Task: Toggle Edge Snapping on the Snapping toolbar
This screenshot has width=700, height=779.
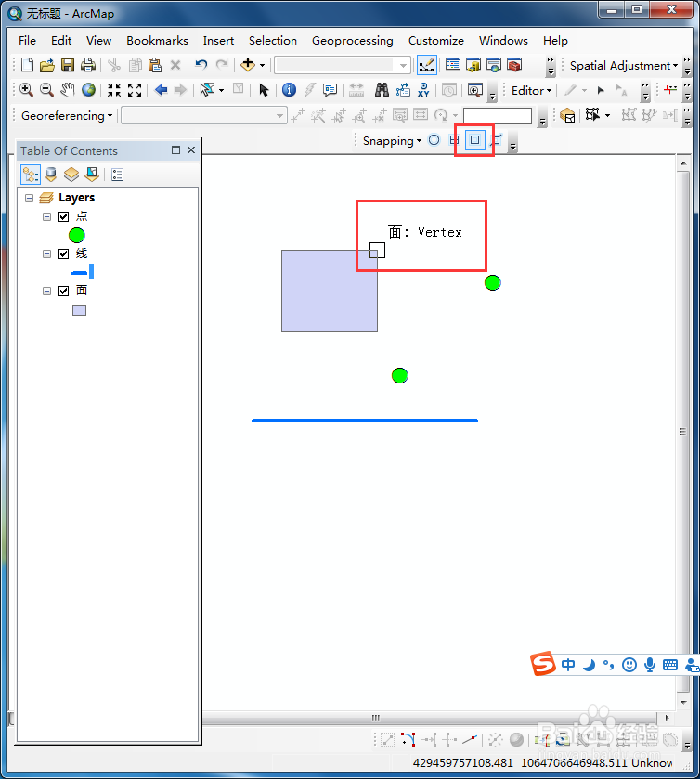Action: pos(497,140)
